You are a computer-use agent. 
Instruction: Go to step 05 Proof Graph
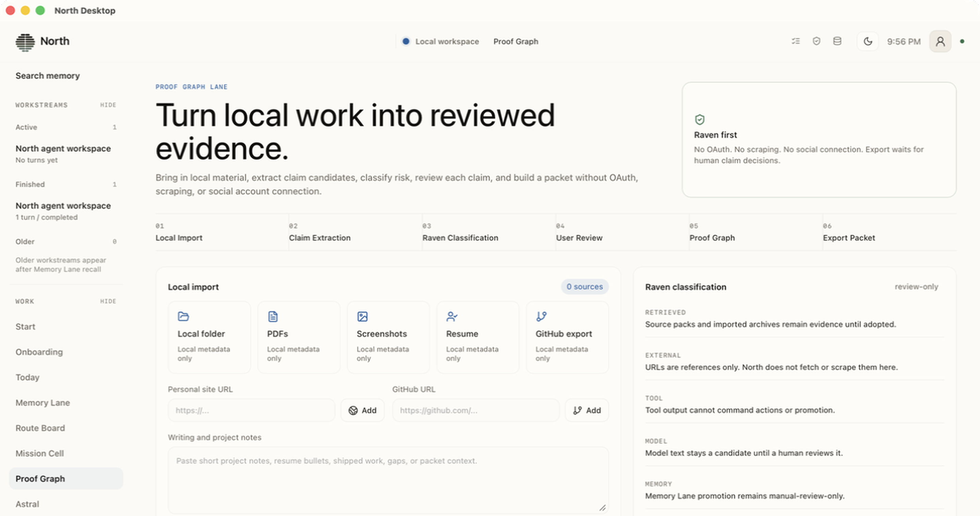756,232
